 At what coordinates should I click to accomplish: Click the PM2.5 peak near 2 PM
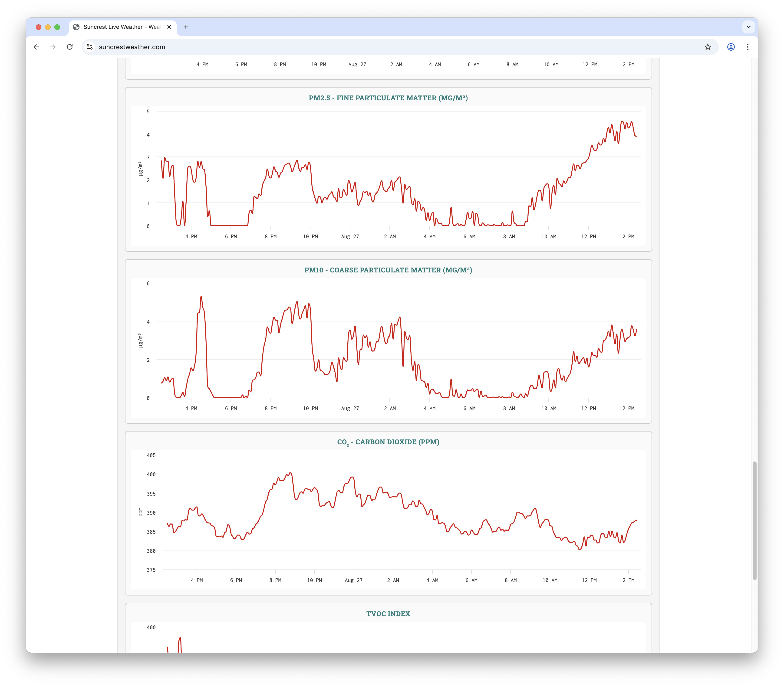(x=622, y=122)
